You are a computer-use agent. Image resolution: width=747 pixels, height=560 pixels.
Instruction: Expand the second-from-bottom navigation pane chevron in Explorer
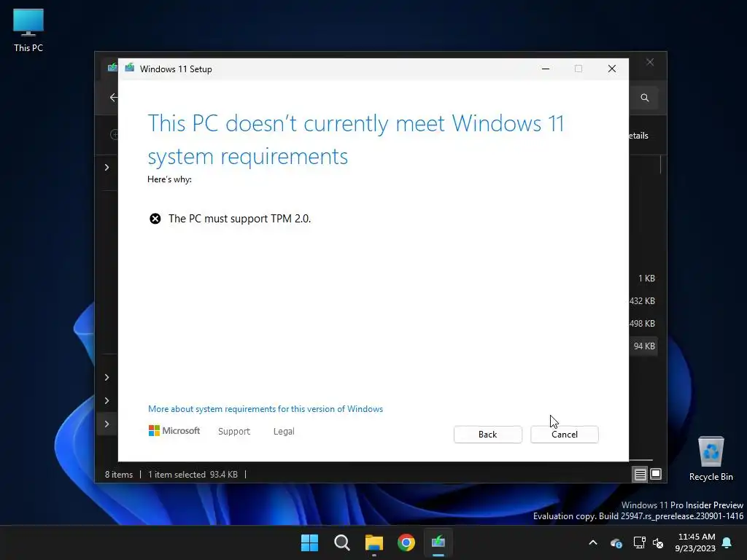tap(107, 401)
